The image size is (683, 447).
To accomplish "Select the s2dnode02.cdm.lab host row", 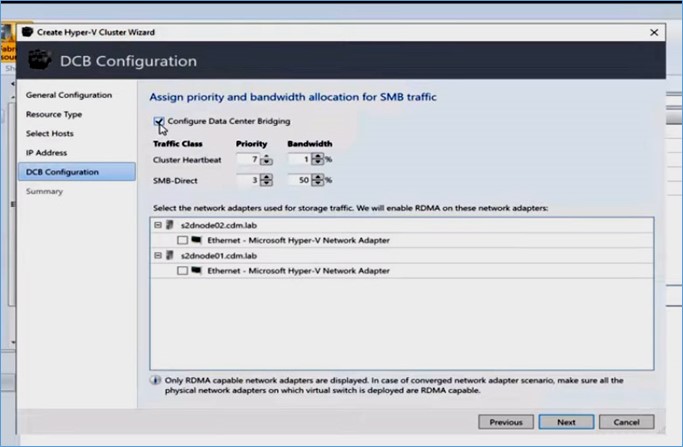I will [x=402, y=225].
